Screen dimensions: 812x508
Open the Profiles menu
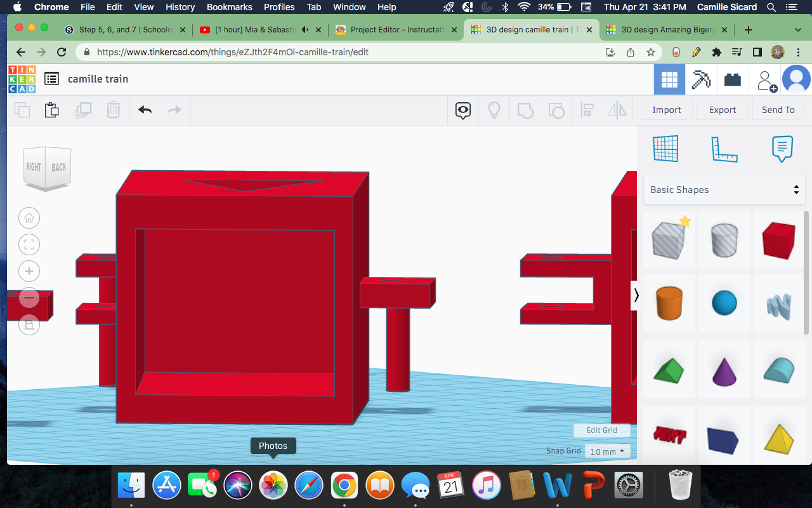click(279, 7)
